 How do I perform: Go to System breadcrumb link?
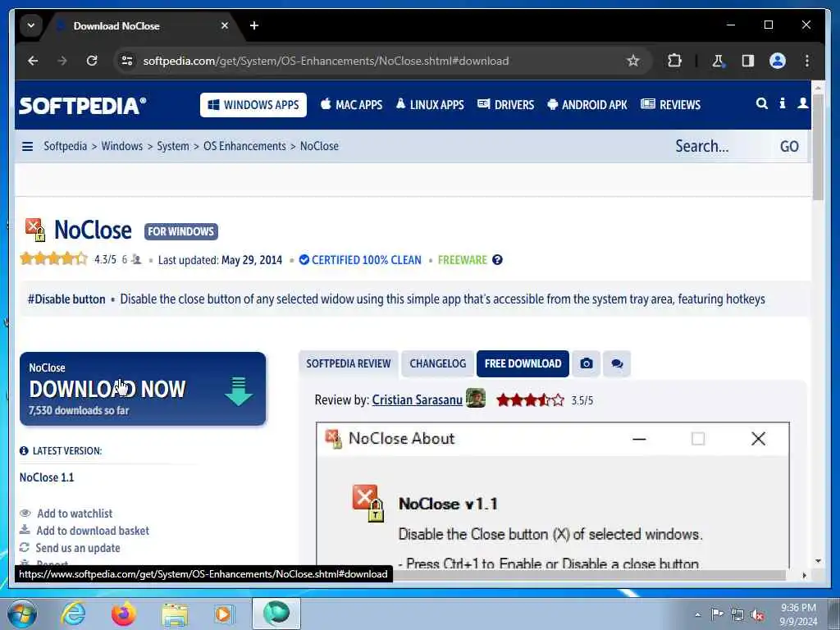[x=173, y=146]
